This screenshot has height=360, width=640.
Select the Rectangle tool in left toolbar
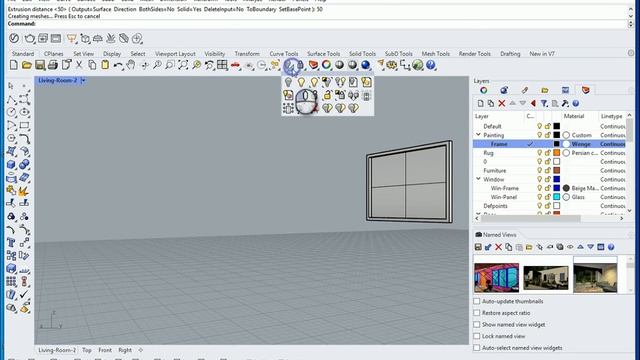(x=24, y=125)
